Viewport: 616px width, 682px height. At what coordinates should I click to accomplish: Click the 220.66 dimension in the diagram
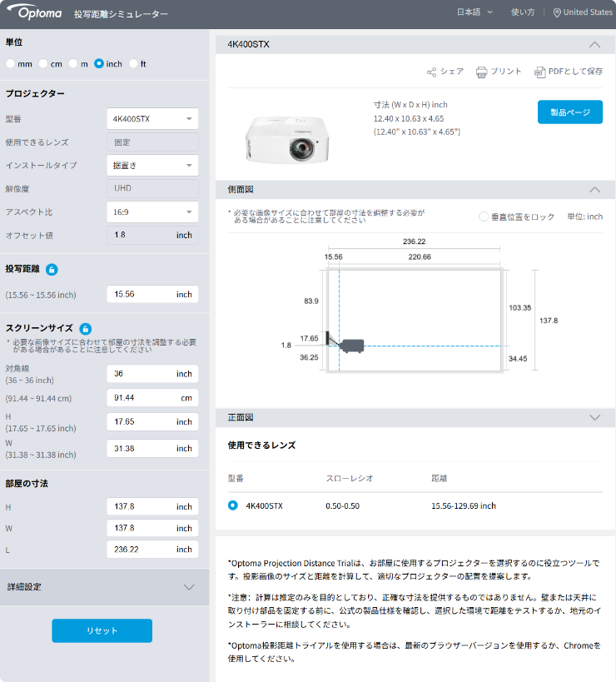tap(420, 257)
